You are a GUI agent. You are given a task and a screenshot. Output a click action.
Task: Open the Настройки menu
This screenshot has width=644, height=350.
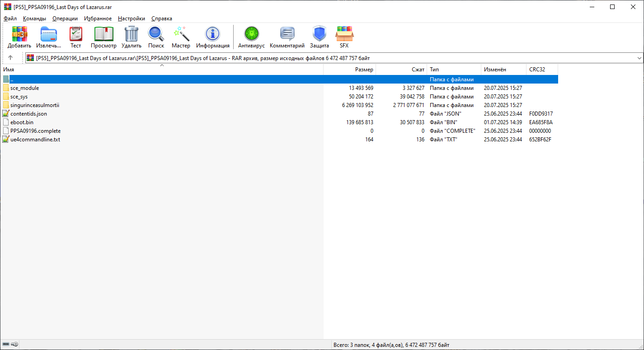tap(131, 19)
